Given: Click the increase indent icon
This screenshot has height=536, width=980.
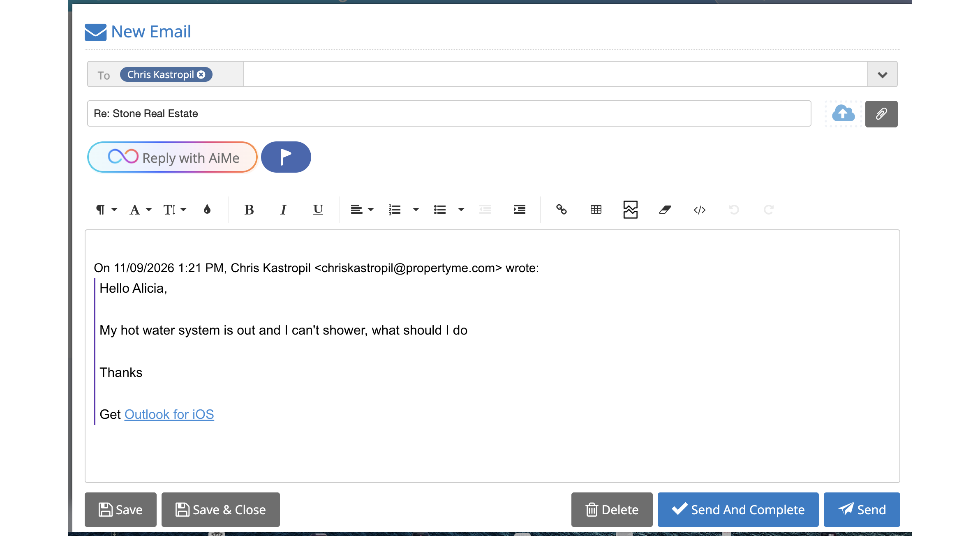Looking at the screenshot, I should click(520, 210).
